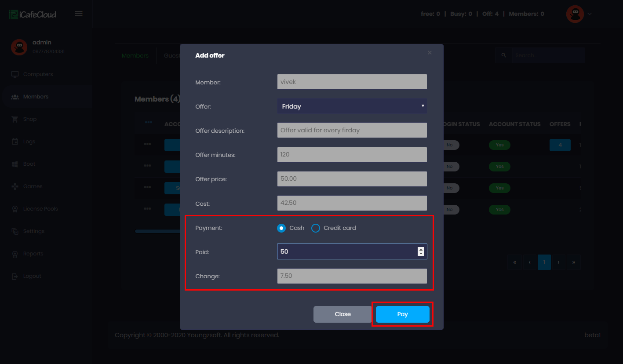Click the Logout icon in sidebar
The width and height of the screenshot is (623, 364).
pyautogui.click(x=15, y=276)
